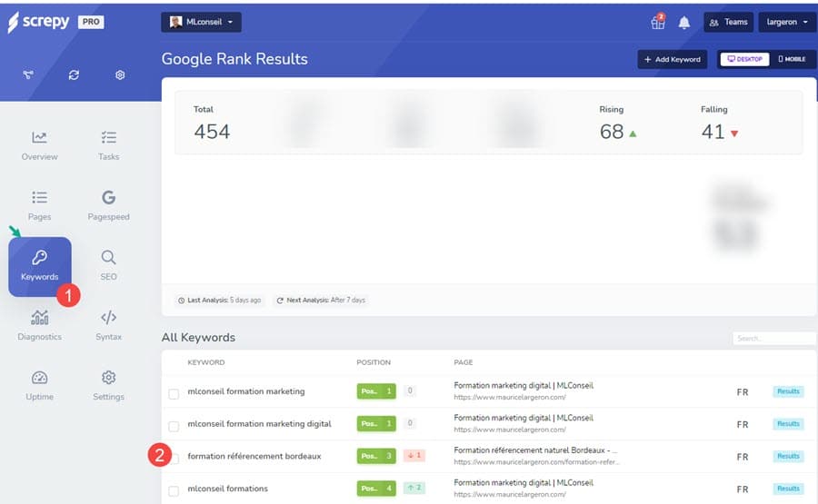Select the Keywords section

tap(40, 267)
